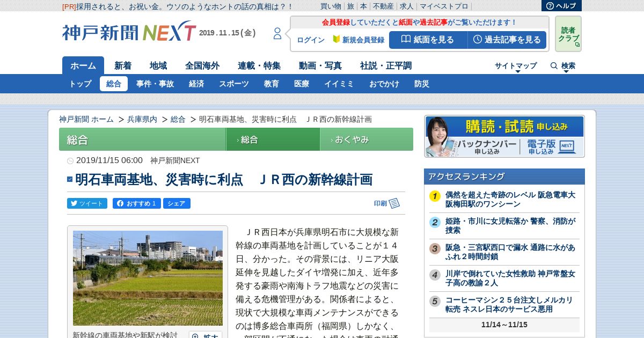This screenshot has width=644, height=338.
Task: Open the Help link with question icon
Action: click(561, 5)
